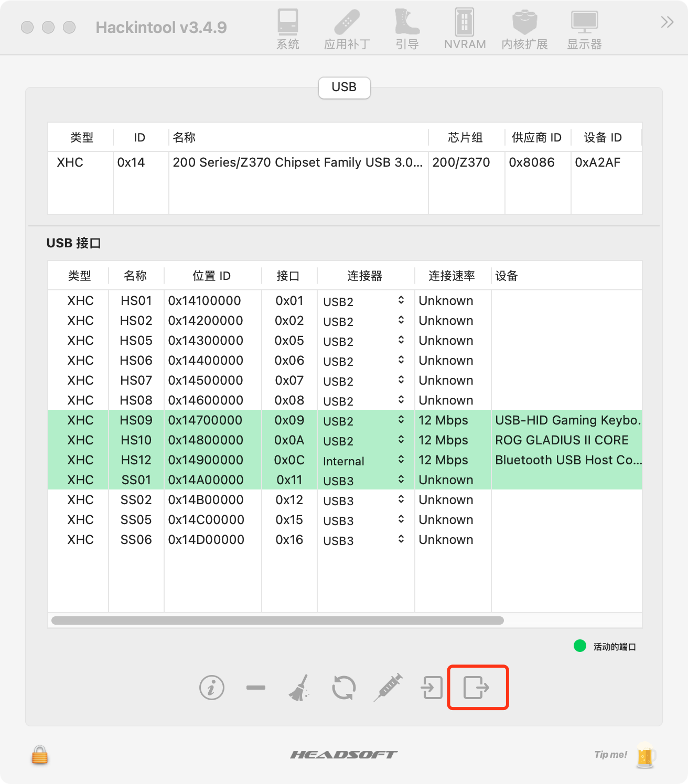Sort ports by 位置 ID column header
688x784 pixels.
212,276
